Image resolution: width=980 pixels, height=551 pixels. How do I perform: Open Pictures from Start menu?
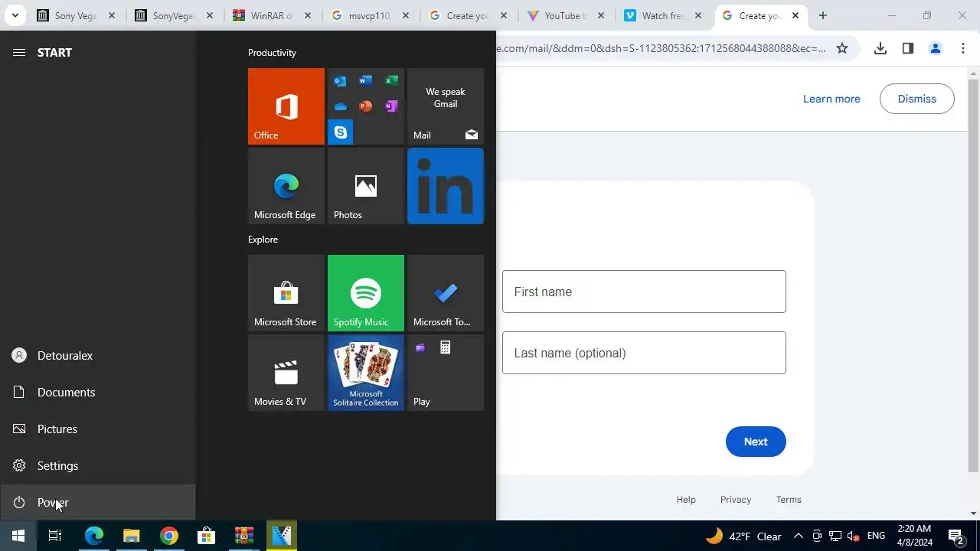98,429
